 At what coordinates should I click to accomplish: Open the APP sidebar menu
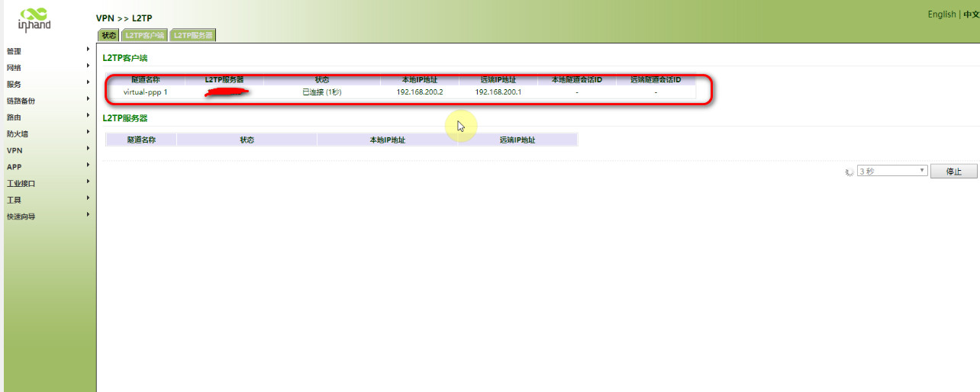pos(15,167)
